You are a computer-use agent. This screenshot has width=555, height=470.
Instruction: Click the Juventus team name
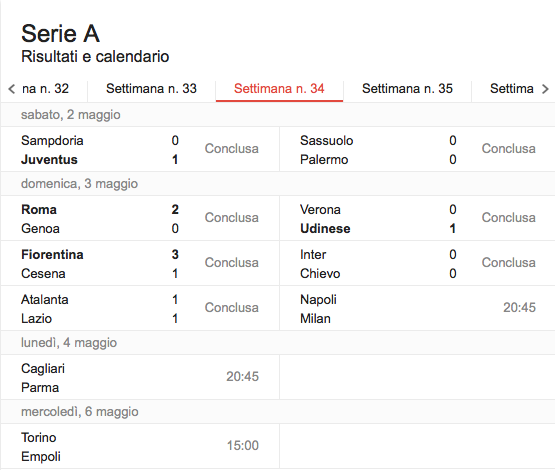[49, 160]
